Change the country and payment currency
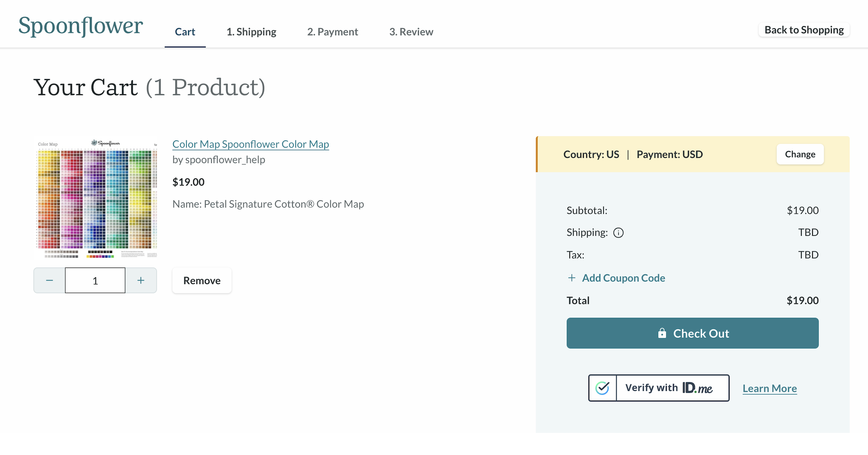Screen dimensions: 868x455 tap(800, 154)
